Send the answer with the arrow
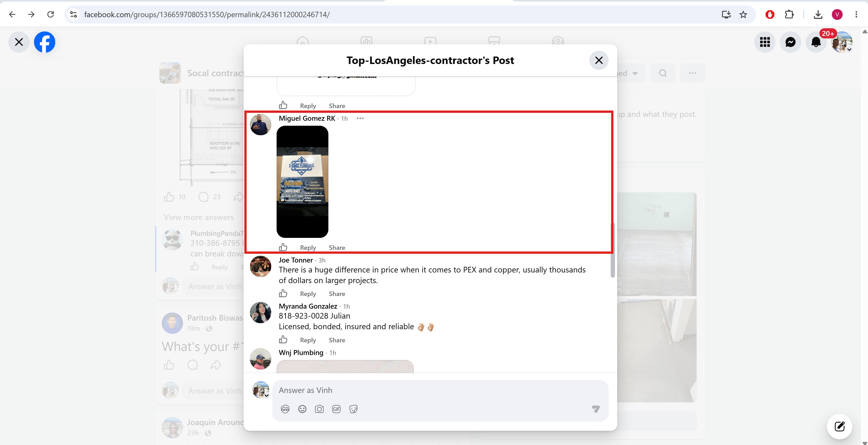Viewport: 868px width, 445px height. 596,409
